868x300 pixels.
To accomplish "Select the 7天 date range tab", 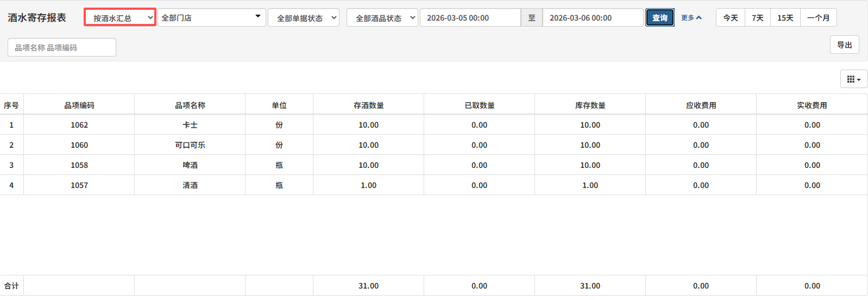I will click(x=757, y=18).
